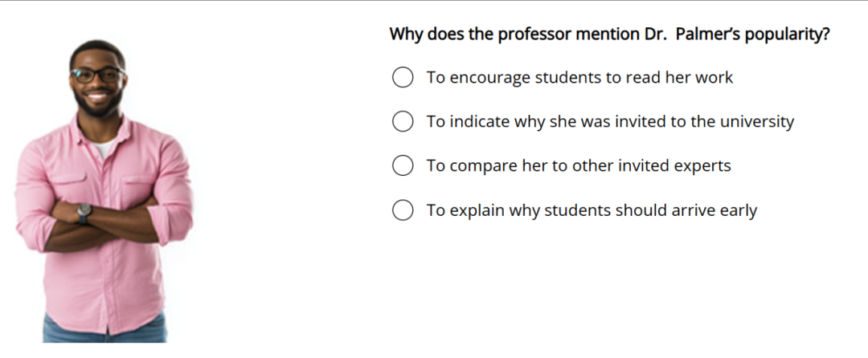Image resolution: width=868 pixels, height=358 pixels.
Task: Click the question heading about Dr. Palmer's popularity
Action: (x=609, y=35)
